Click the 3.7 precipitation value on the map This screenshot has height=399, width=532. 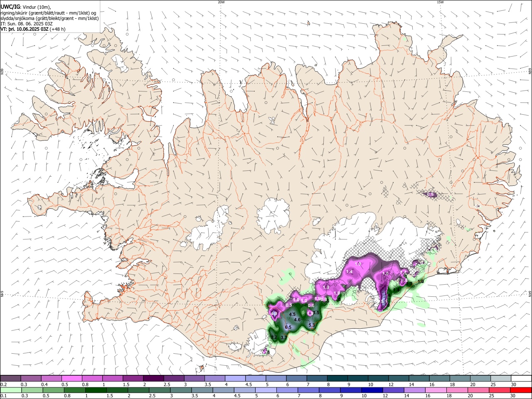point(284,337)
